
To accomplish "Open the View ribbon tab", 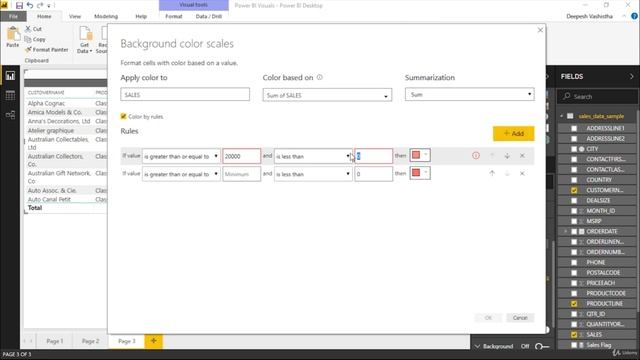I will click(75, 16).
